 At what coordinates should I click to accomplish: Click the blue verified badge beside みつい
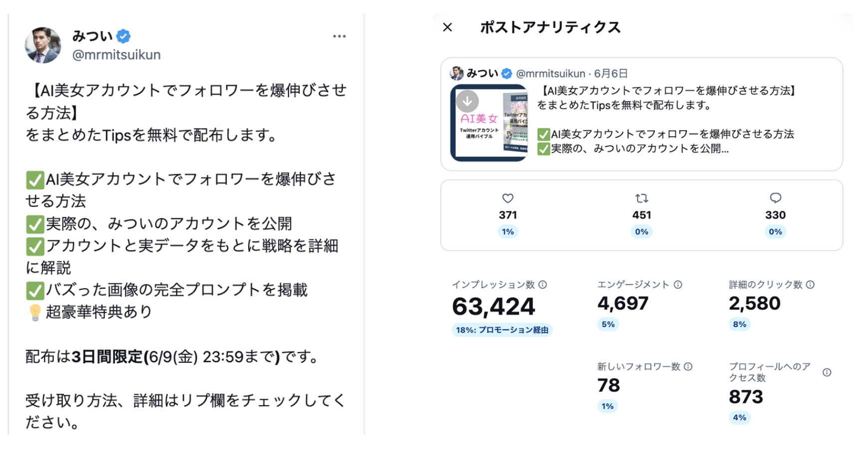click(x=123, y=36)
